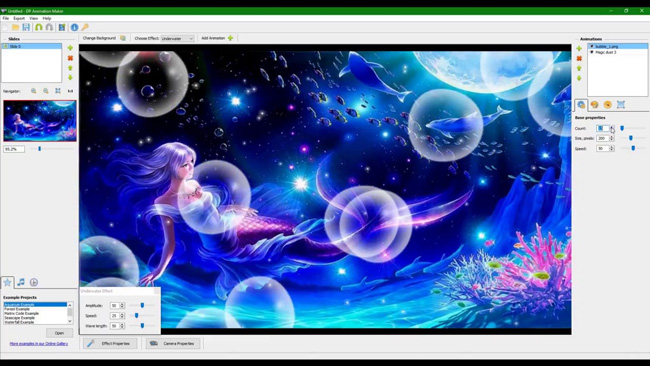The width and height of the screenshot is (650, 366).
Task: Click the Navigator preview thumbnail
Action: (x=40, y=121)
